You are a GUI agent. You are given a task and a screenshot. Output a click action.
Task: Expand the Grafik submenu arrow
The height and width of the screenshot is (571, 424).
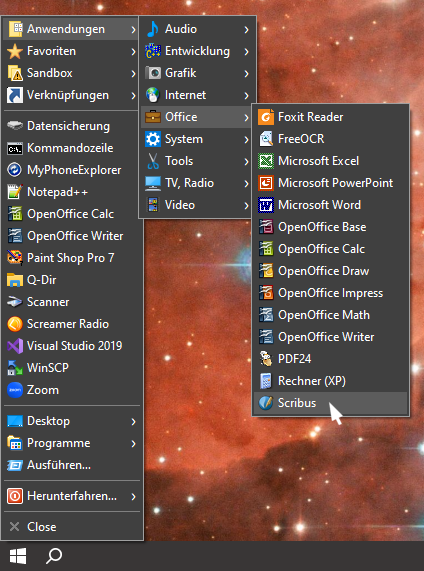247,74
